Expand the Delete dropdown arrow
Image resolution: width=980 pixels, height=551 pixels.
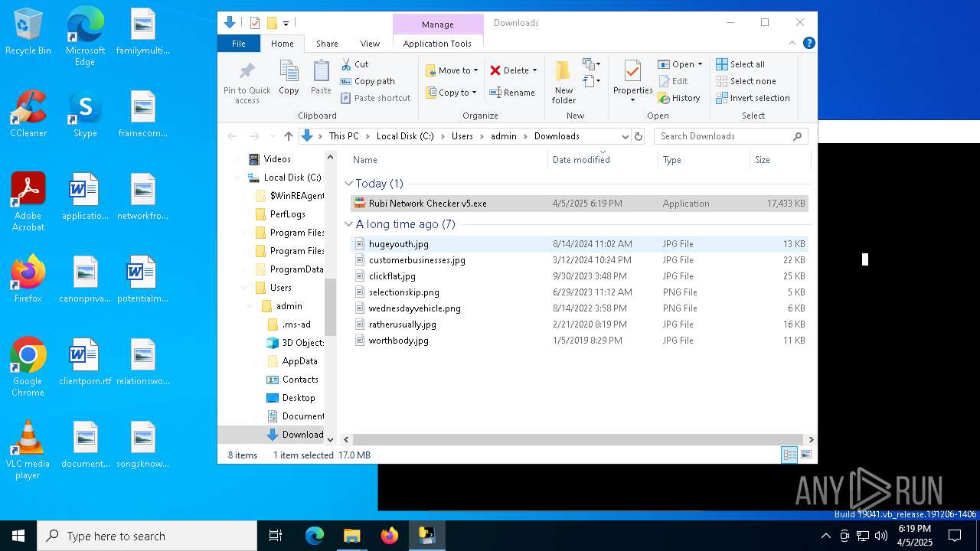click(x=534, y=70)
